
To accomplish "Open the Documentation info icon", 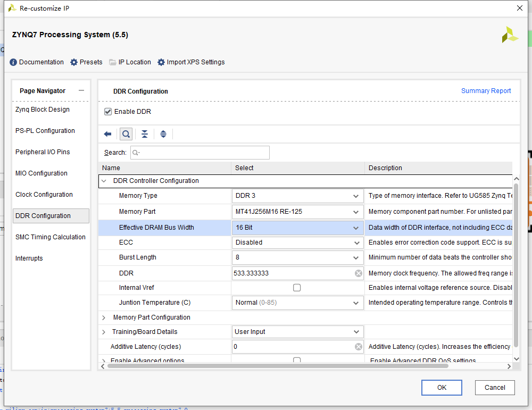I will coord(13,62).
